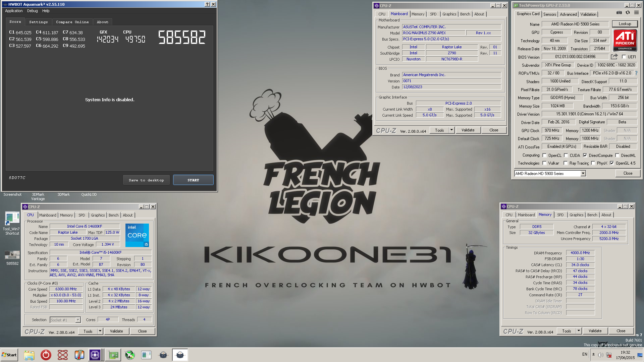
Task: Click the first Aquamark gauge taskbar icon
Action: [163, 355]
